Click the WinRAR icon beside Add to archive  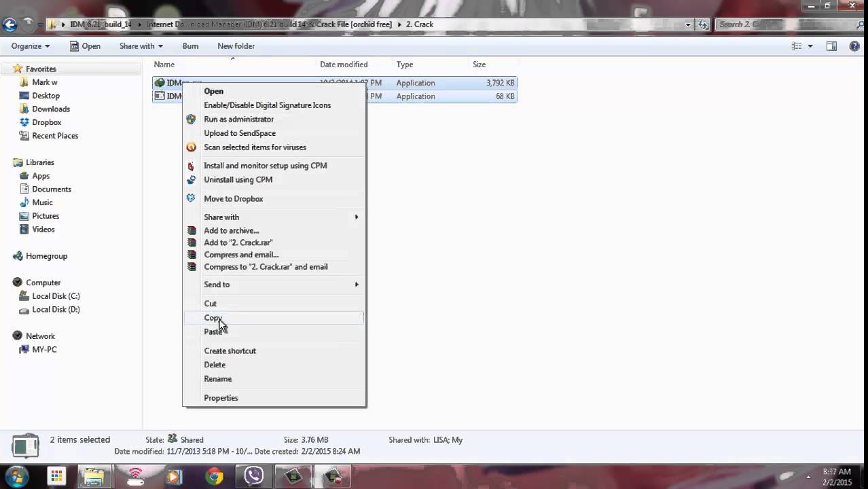[192, 230]
